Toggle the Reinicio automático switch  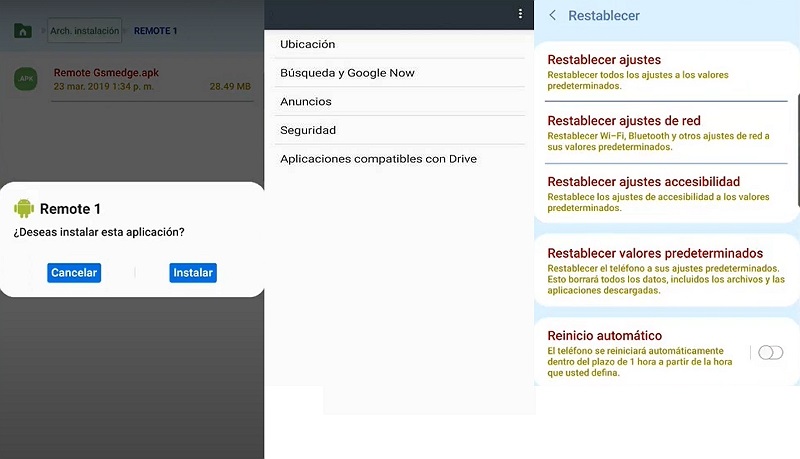point(770,352)
